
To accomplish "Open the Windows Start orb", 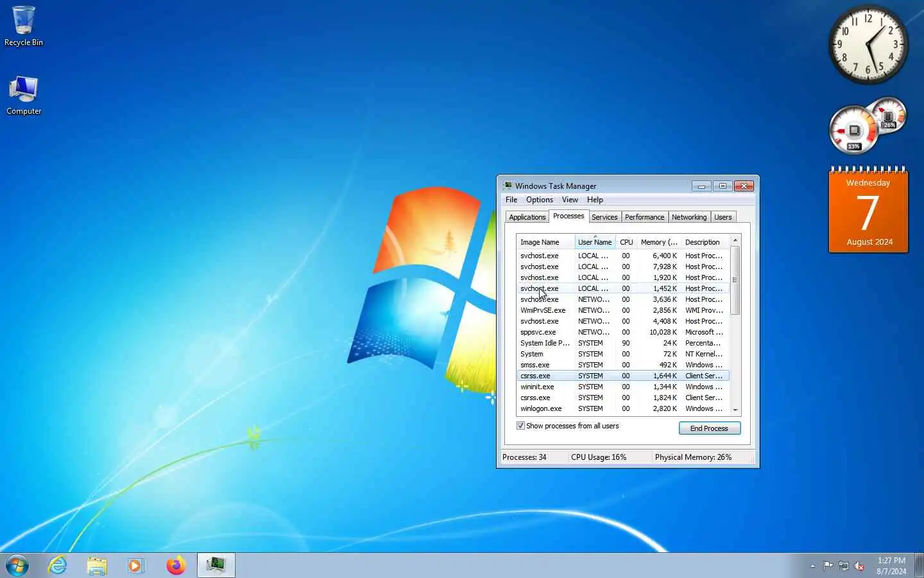I will coord(17,566).
